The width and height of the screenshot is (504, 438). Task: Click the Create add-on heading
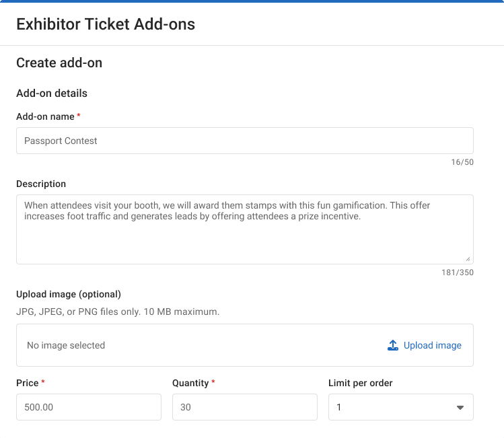pos(59,63)
